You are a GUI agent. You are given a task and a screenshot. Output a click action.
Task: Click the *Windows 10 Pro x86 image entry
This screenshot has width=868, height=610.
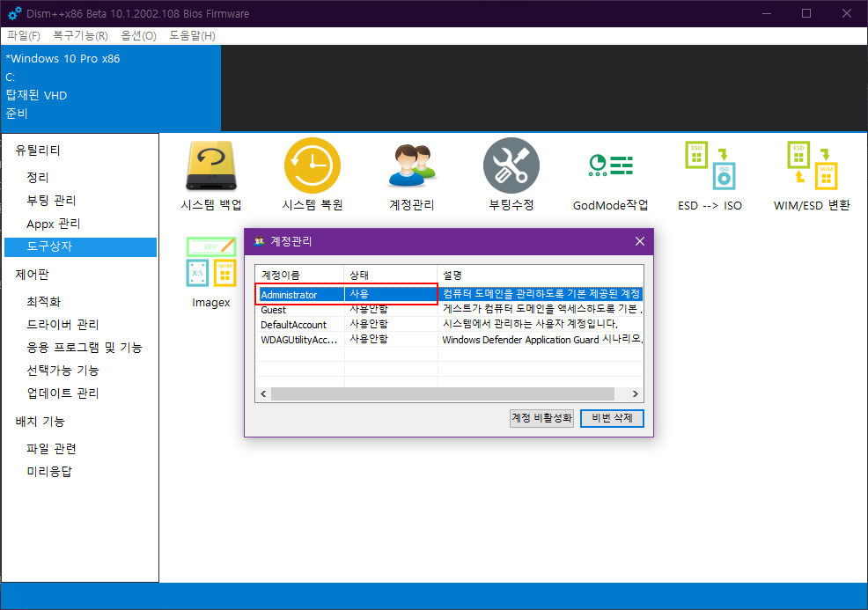(63, 59)
